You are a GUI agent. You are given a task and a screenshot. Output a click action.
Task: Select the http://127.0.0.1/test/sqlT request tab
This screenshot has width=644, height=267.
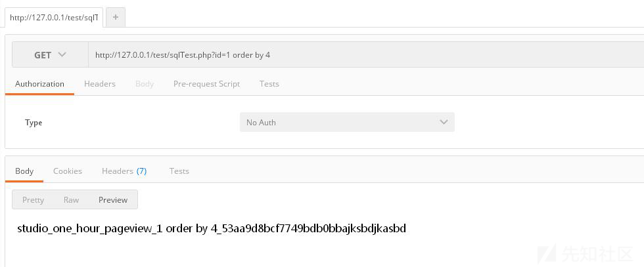54,18
